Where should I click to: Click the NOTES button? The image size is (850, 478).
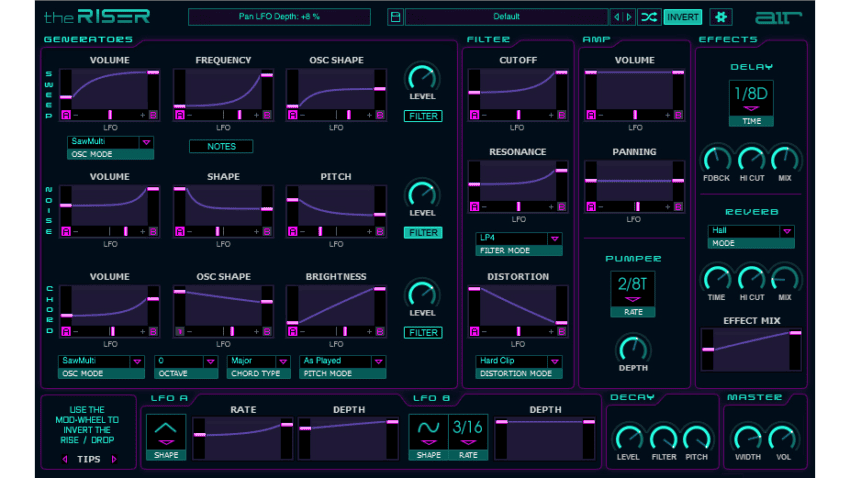pyautogui.click(x=221, y=146)
